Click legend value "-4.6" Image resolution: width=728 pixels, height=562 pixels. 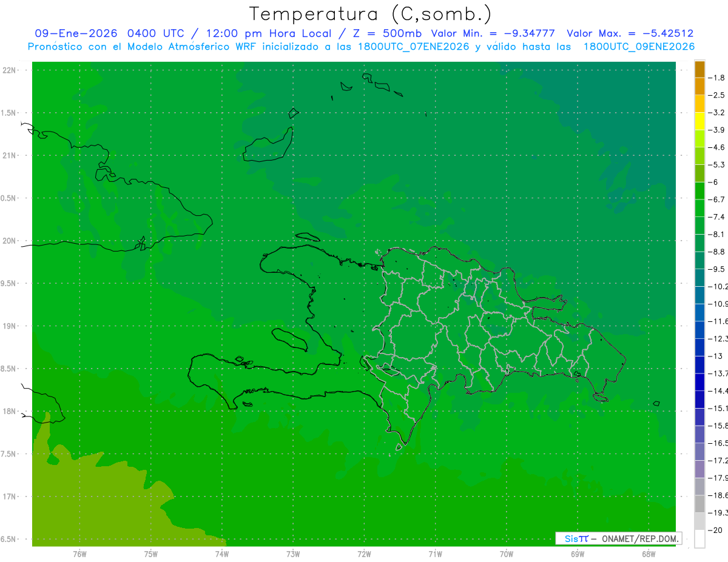718,147
